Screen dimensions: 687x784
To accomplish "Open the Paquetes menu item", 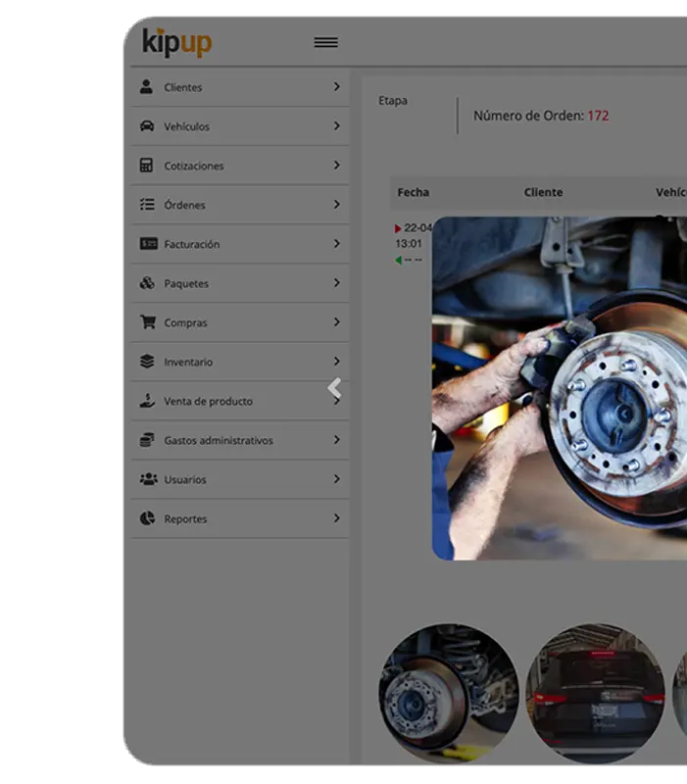I will coord(240,283).
